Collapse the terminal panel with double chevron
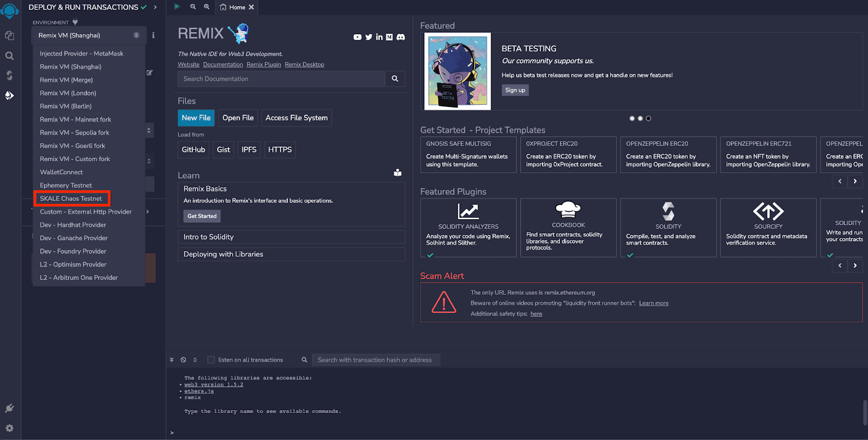This screenshot has width=868, height=440. (x=172, y=360)
